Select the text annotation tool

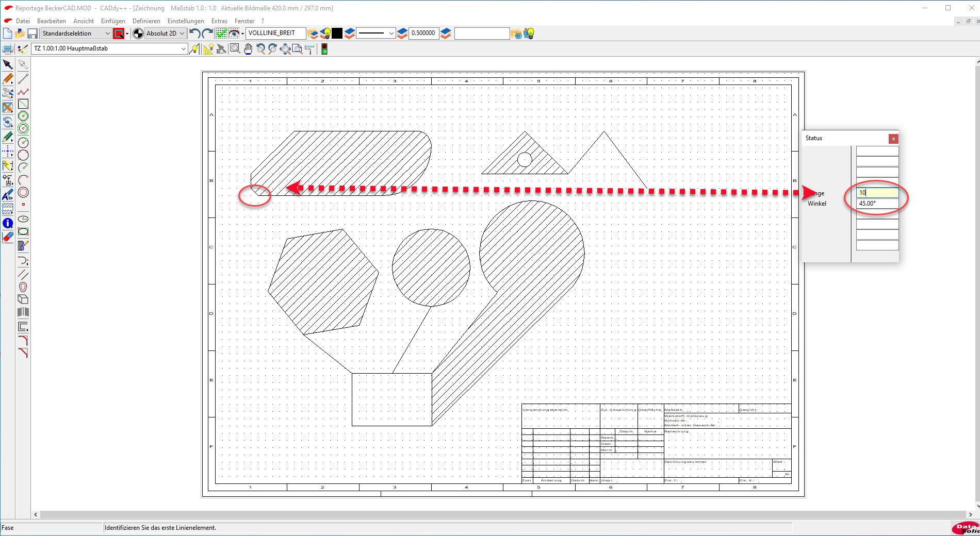click(8, 195)
